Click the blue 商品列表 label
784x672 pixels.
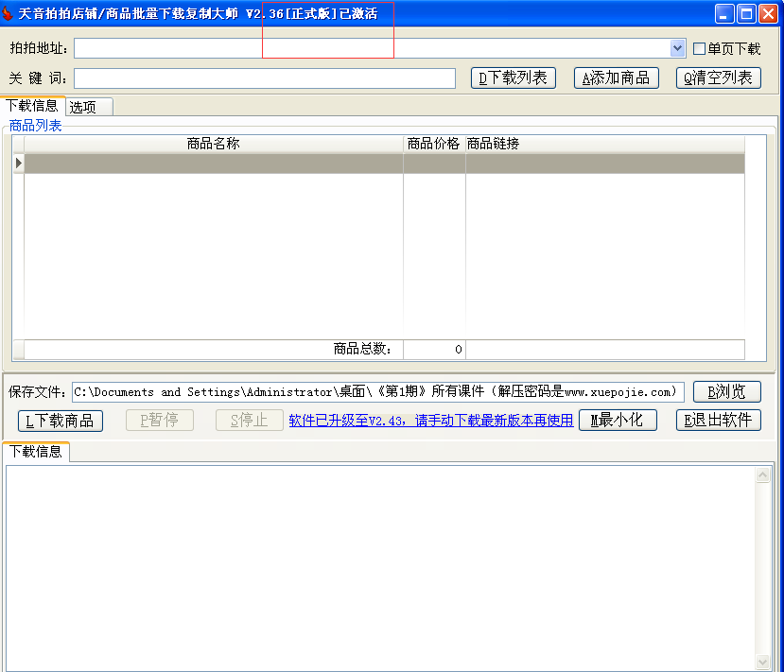point(35,125)
